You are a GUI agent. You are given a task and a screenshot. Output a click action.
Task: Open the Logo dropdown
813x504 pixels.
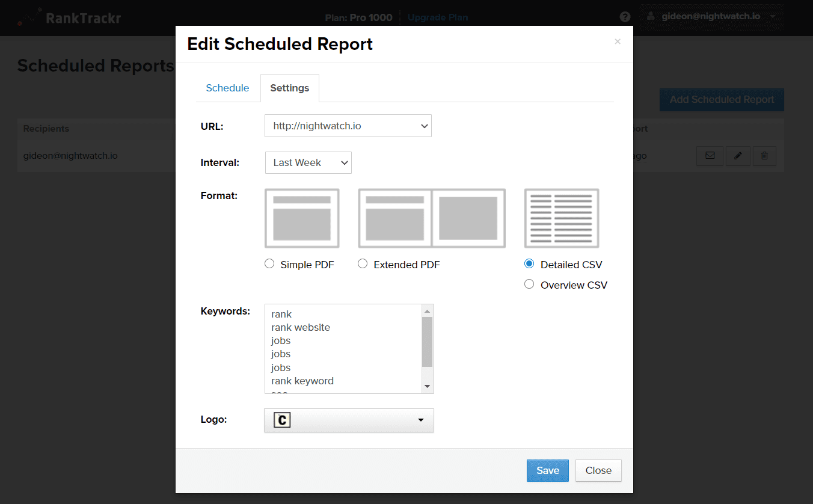coord(349,420)
